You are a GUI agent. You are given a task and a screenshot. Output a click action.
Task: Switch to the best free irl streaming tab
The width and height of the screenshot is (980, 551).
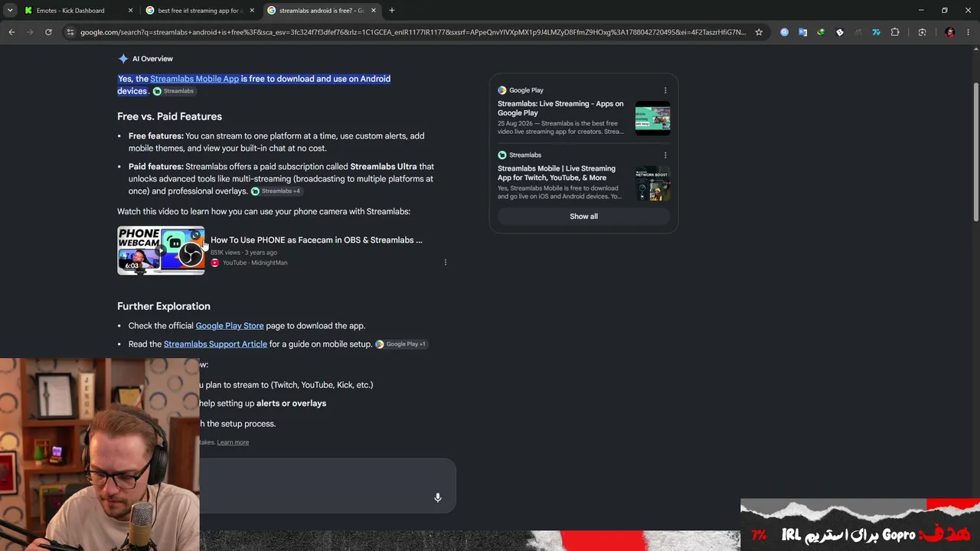click(199, 11)
